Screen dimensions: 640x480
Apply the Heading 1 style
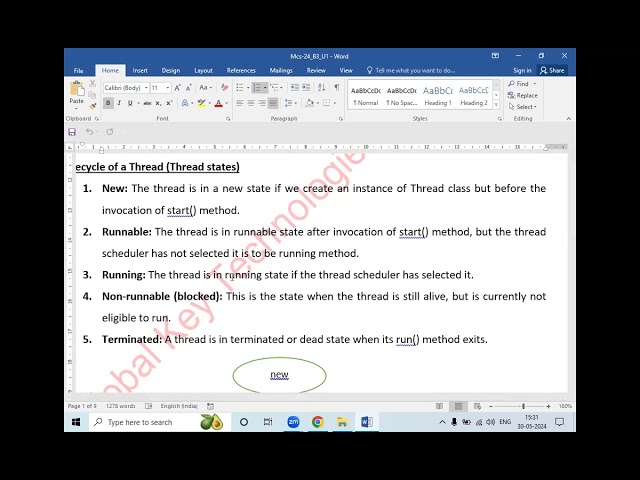[438, 96]
